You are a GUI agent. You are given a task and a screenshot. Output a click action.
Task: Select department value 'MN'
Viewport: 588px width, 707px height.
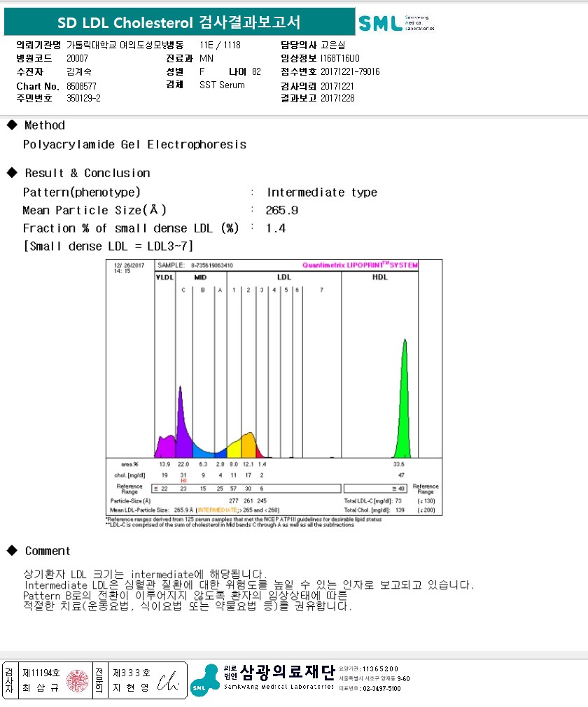[x=206, y=58]
